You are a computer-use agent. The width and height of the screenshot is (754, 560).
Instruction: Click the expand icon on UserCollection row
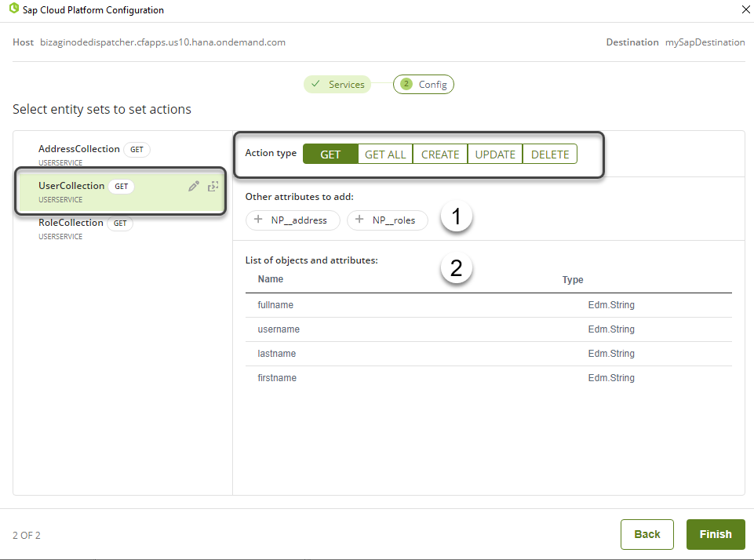tap(213, 187)
